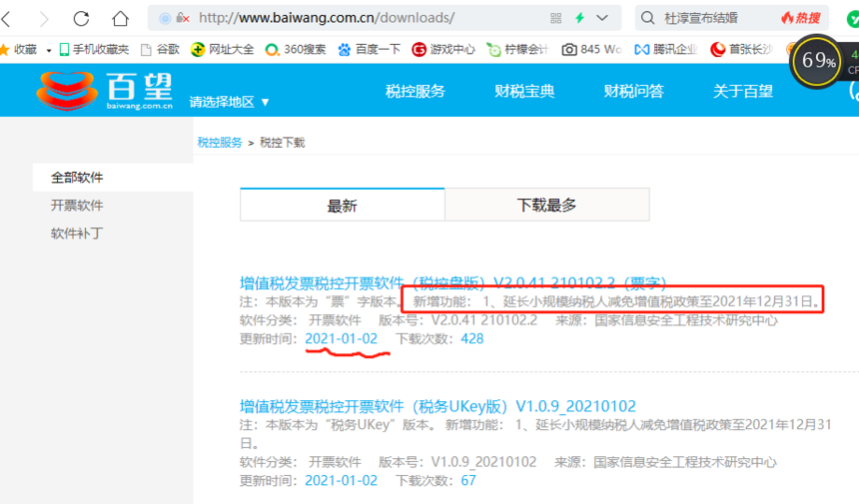Click the forward navigation arrow

pyautogui.click(x=44, y=18)
